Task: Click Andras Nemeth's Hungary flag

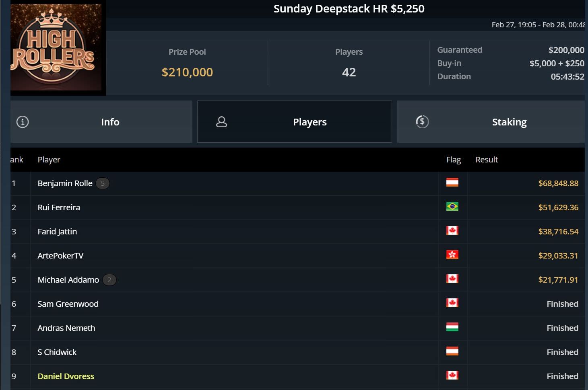Action: [452, 327]
